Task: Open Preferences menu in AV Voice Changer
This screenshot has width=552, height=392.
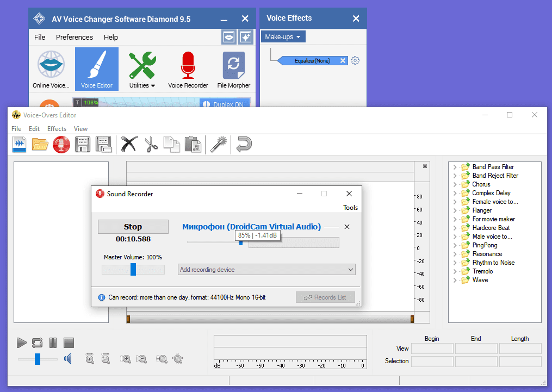Action: (75, 38)
